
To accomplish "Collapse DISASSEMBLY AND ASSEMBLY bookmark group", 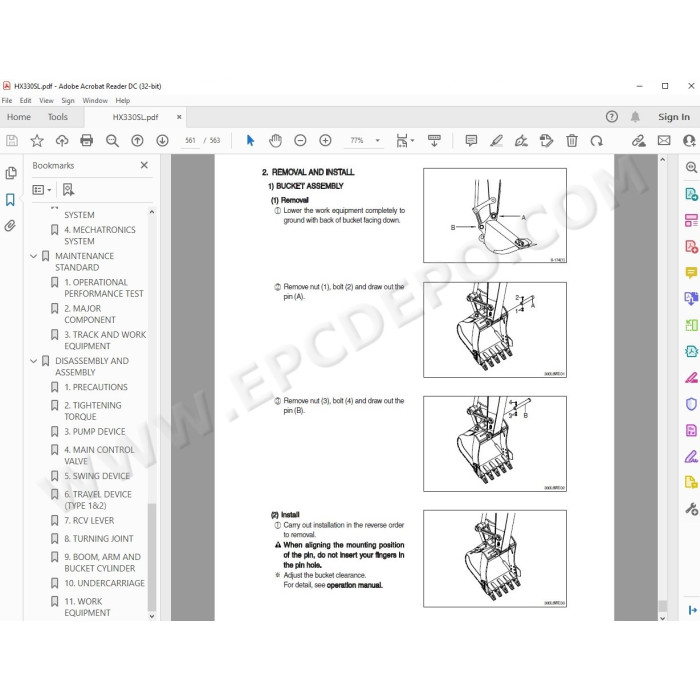I will tap(33, 361).
